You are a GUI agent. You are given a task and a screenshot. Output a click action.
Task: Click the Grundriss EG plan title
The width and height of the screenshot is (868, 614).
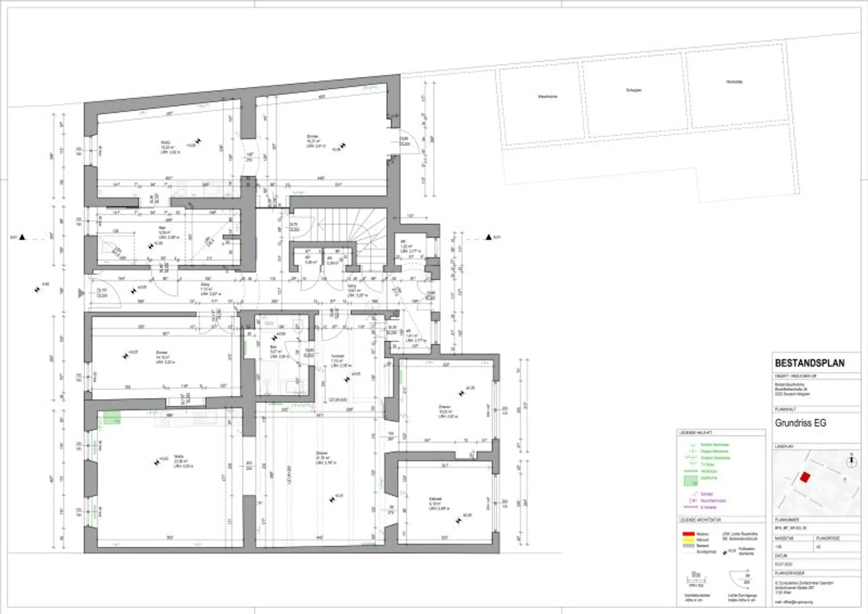coord(800,423)
